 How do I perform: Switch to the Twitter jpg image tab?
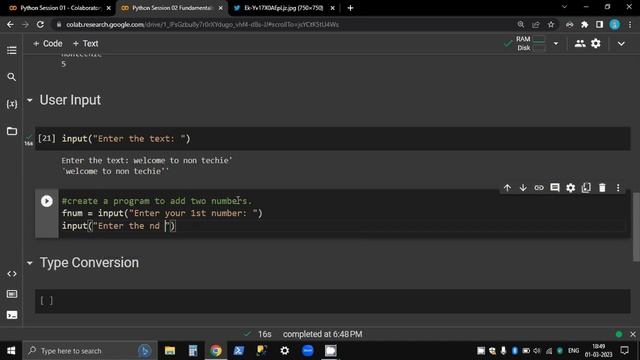point(284,8)
